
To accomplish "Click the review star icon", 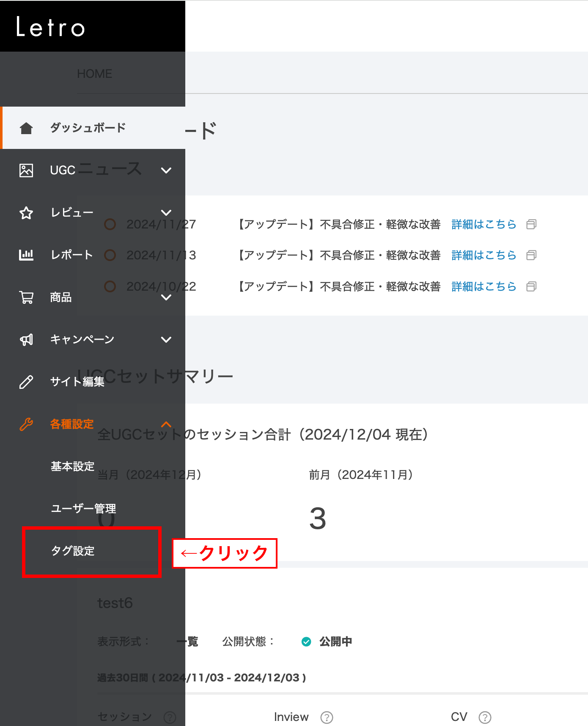I will 26,212.
